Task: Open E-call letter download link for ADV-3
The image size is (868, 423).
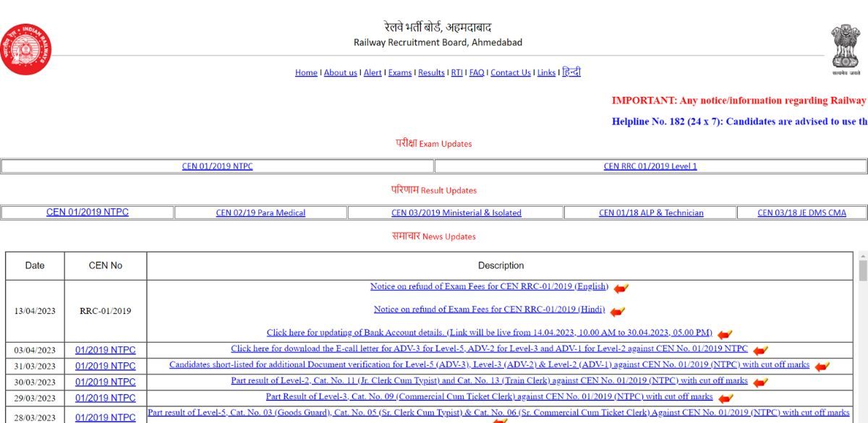Action: point(489,349)
